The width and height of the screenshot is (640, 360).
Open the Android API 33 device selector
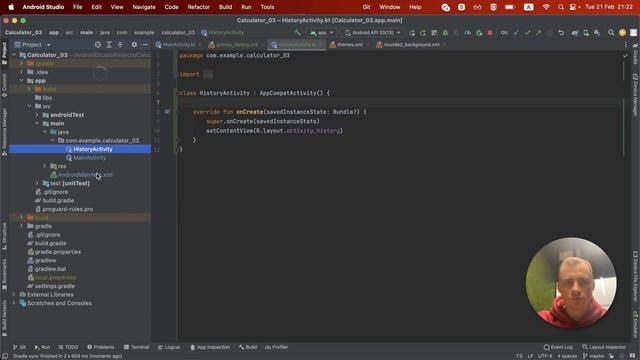click(372, 33)
